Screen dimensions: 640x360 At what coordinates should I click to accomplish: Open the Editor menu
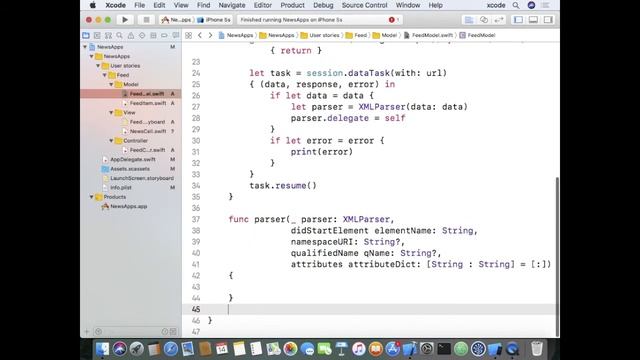coord(262,5)
